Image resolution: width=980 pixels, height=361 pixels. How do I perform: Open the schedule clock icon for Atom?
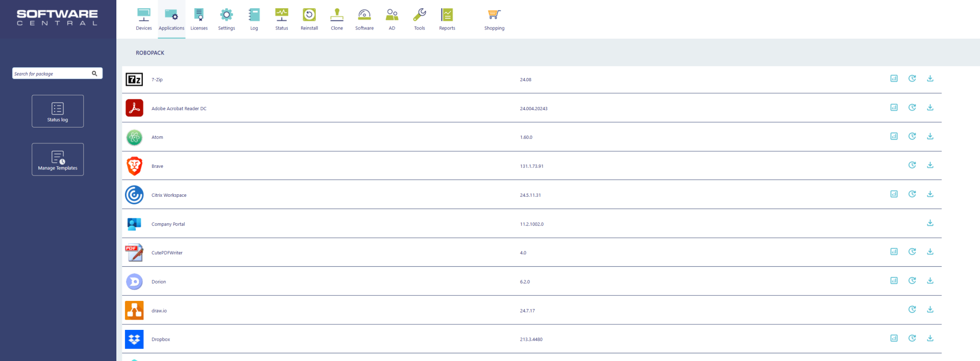pyautogui.click(x=912, y=136)
